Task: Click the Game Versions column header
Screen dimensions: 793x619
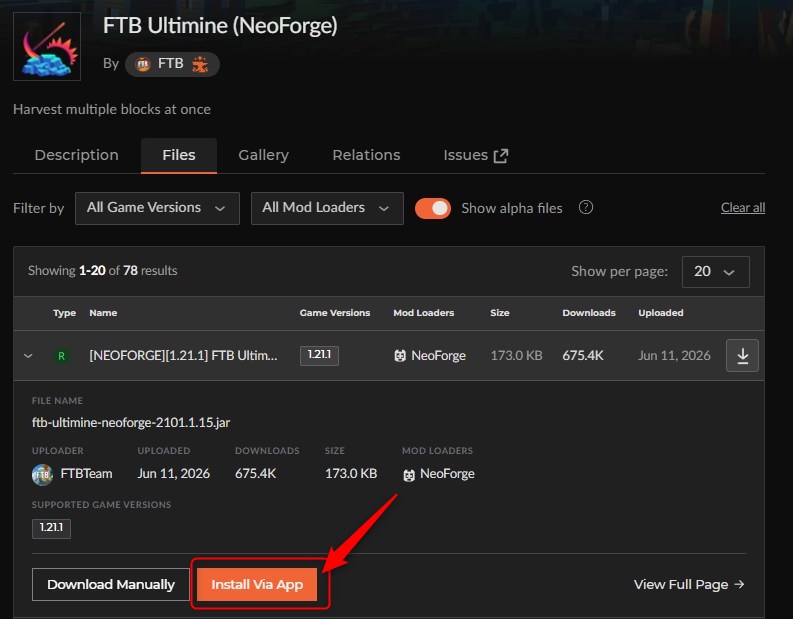Action: coord(335,313)
